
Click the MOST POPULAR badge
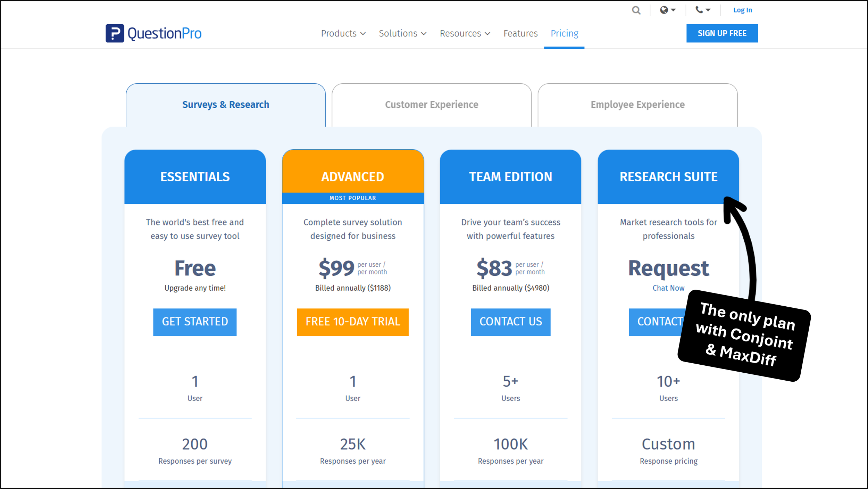click(x=353, y=198)
